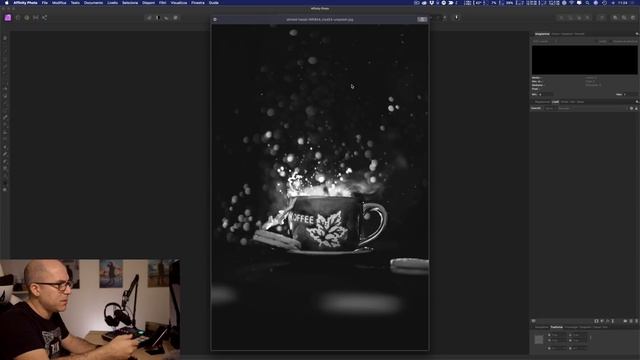Close the open document tab
The height and width of the screenshot is (360, 640).
coord(215,19)
